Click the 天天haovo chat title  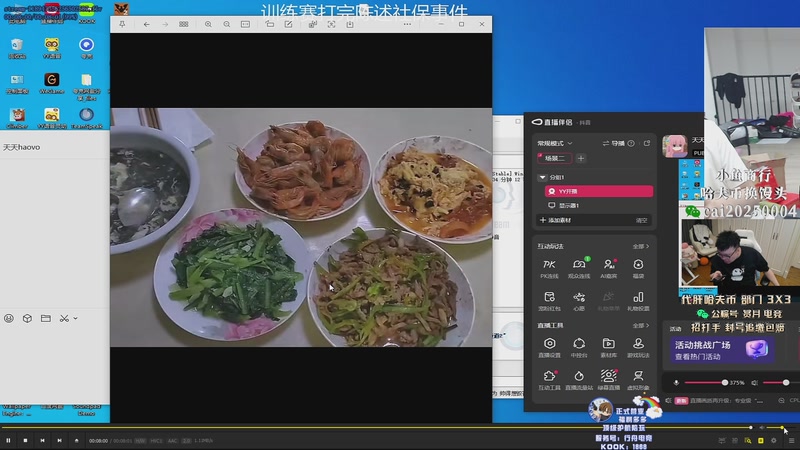pyautogui.click(x=21, y=147)
